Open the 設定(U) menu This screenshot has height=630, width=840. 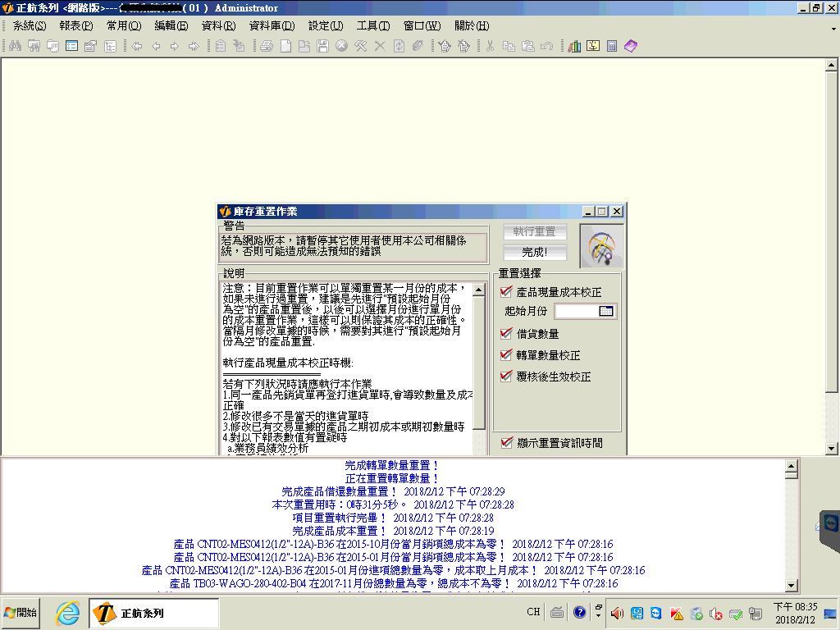[x=326, y=25]
